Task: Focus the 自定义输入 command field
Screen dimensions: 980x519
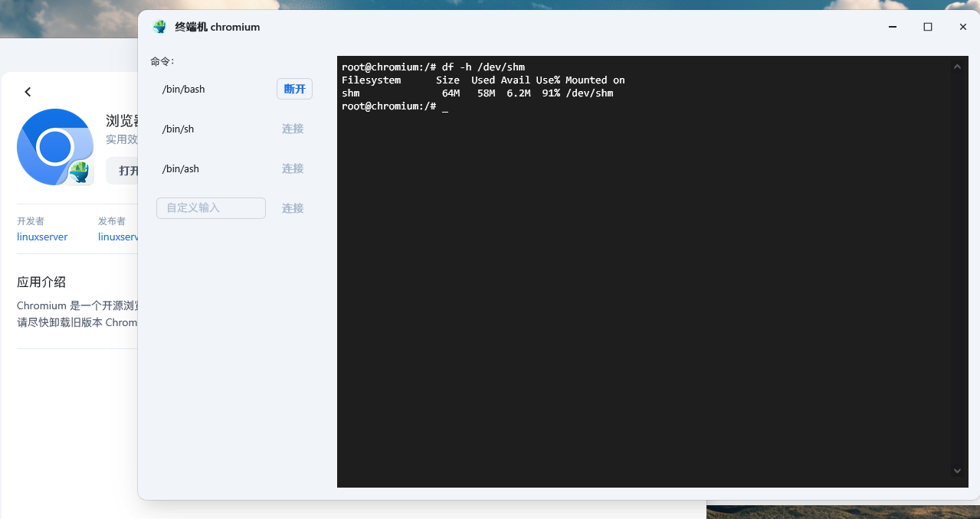Action: (x=211, y=208)
